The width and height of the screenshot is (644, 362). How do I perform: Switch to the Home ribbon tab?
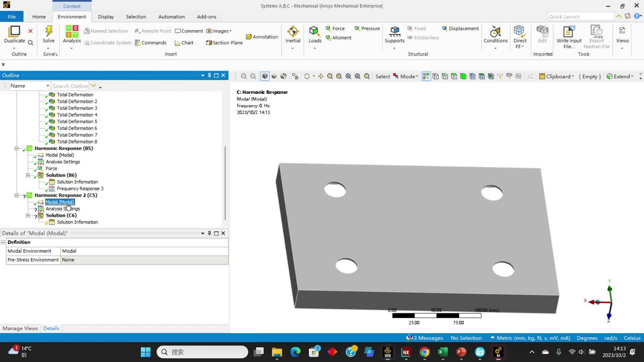[39, 16]
